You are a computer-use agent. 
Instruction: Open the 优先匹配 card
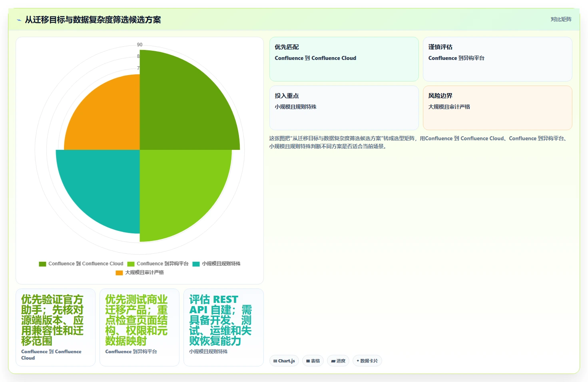(x=344, y=59)
